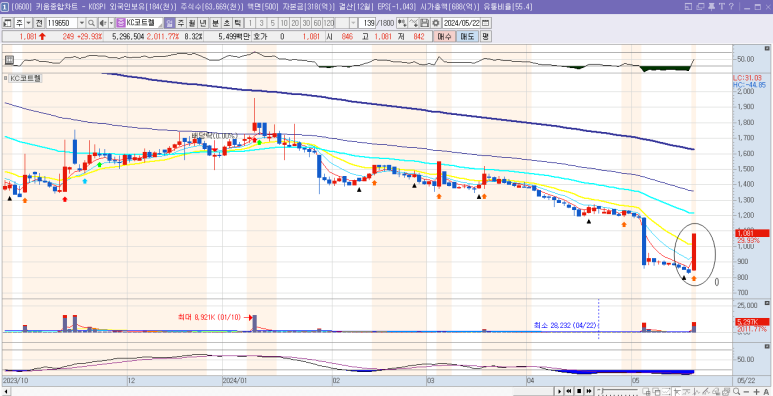
Task: Select the 월 monthly tab
Action: point(192,23)
